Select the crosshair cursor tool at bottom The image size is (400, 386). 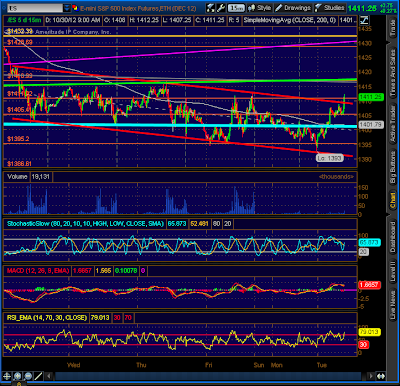click(x=7, y=376)
